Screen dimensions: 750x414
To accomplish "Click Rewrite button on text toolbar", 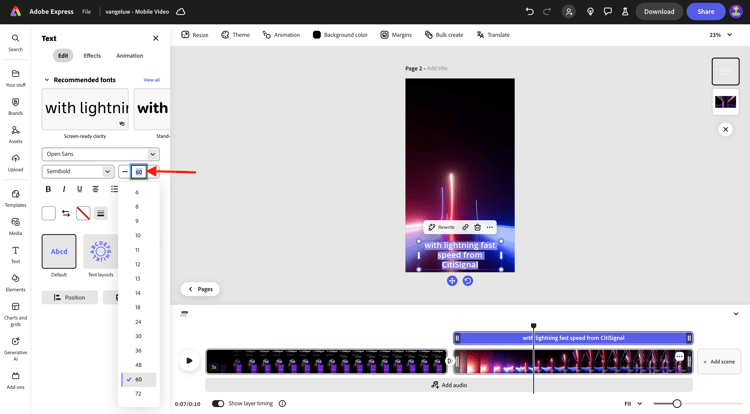I will click(x=441, y=227).
